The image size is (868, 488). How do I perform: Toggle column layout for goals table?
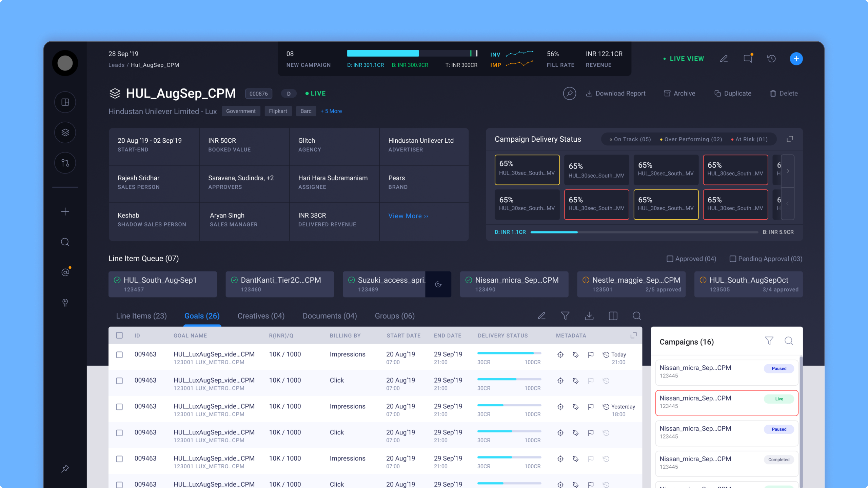click(613, 316)
